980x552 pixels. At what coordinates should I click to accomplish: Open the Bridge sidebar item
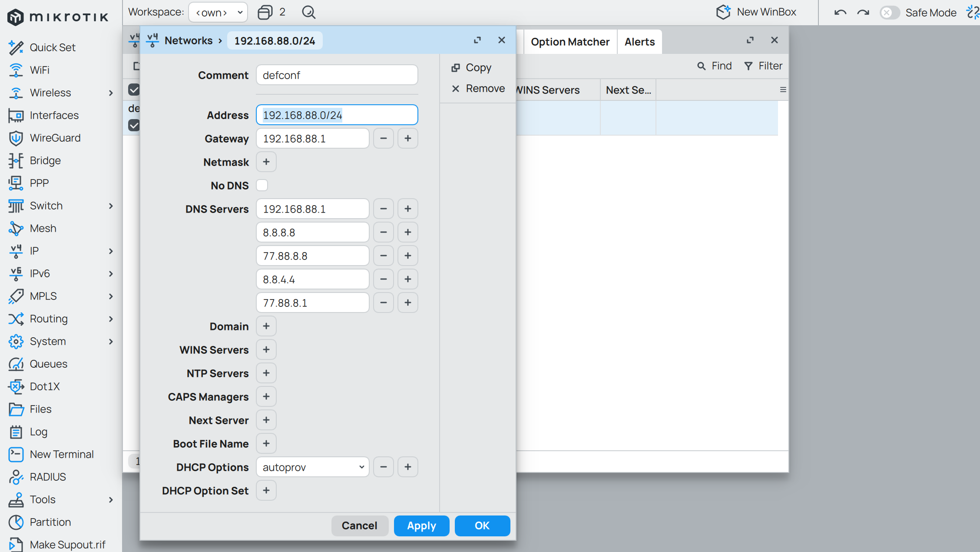click(45, 160)
